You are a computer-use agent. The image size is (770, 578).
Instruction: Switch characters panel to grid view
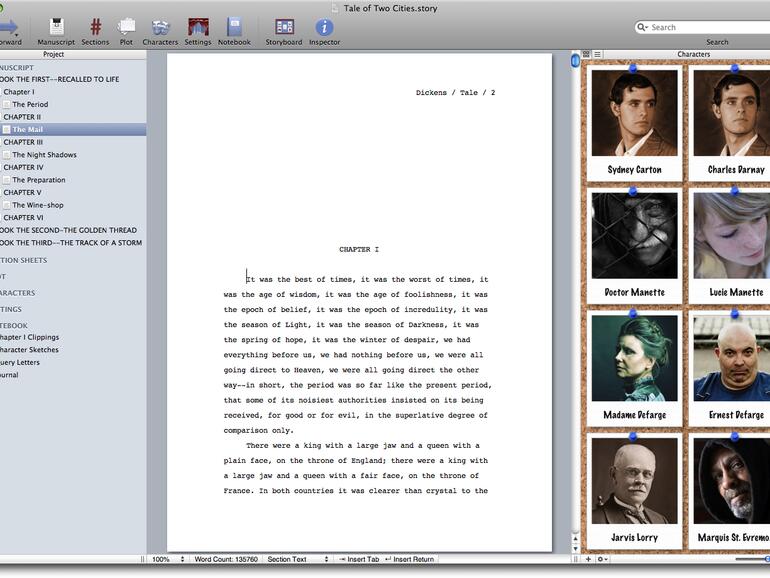pyautogui.click(x=586, y=54)
